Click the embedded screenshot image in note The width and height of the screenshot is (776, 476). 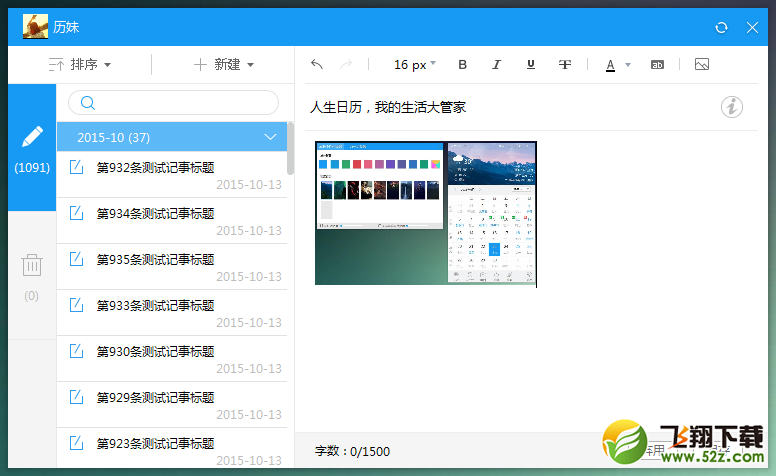pyautogui.click(x=426, y=213)
